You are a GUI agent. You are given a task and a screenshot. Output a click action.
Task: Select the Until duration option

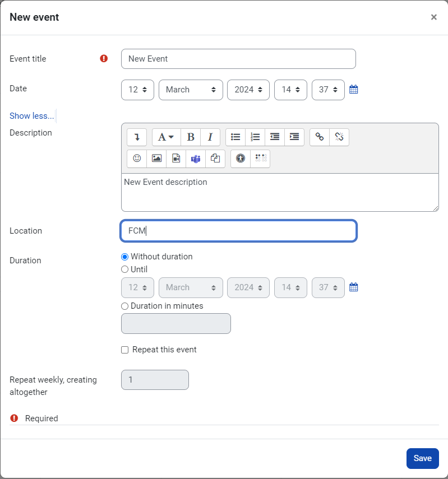[x=125, y=269]
